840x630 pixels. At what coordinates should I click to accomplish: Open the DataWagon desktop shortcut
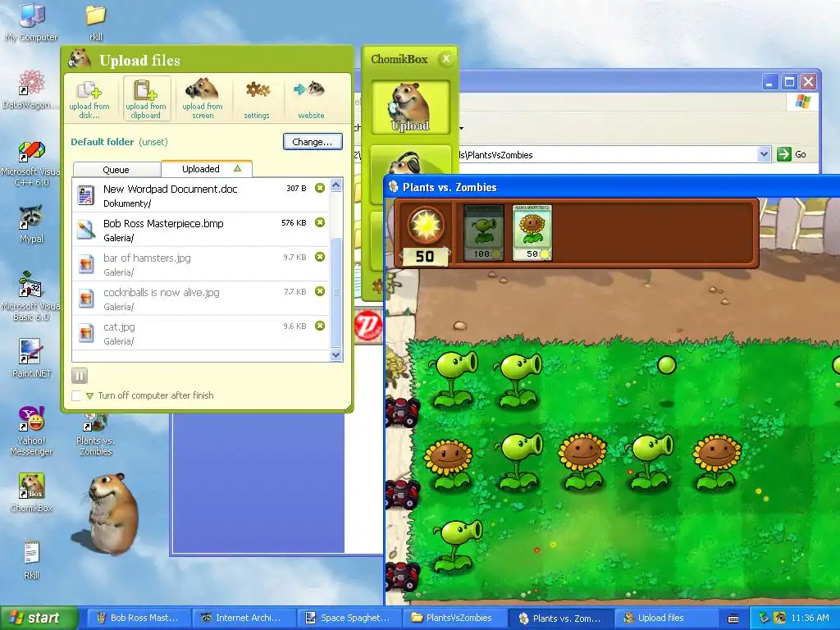[31, 89]
